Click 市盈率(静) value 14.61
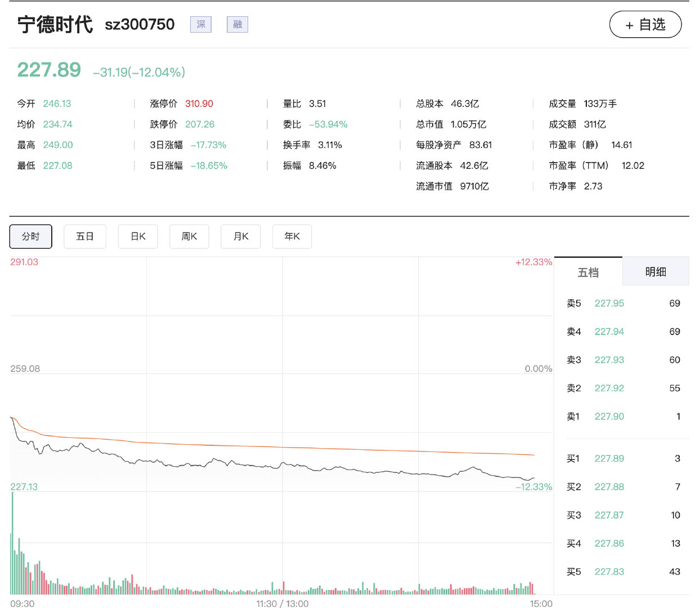The width and height of the screenshot is (700, 608). (x=622, y=145)
